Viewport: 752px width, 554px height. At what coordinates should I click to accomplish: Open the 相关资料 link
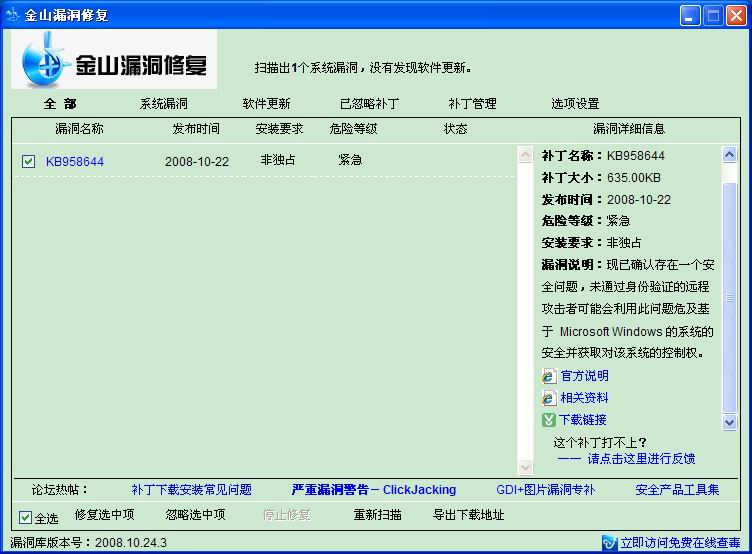tap(585, 398)
